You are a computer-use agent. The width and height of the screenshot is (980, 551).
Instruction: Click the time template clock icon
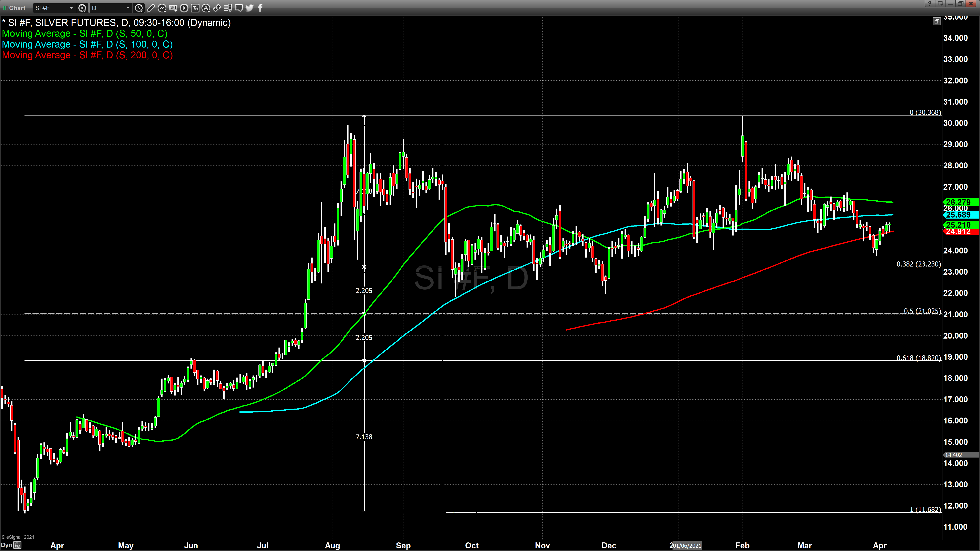click(139, 8)
